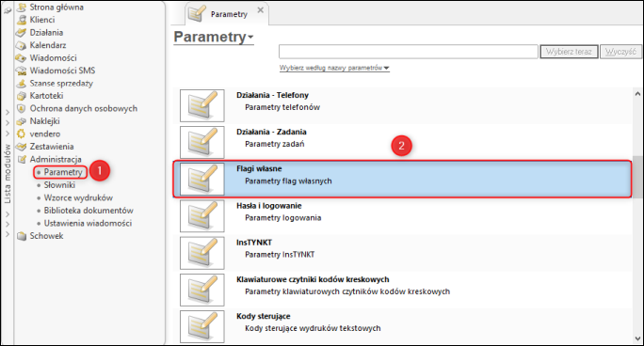Viewport: 644px width, 346px height.
Task: Click the Szanse sprzedaży icon
Action: tap(22, 84)
